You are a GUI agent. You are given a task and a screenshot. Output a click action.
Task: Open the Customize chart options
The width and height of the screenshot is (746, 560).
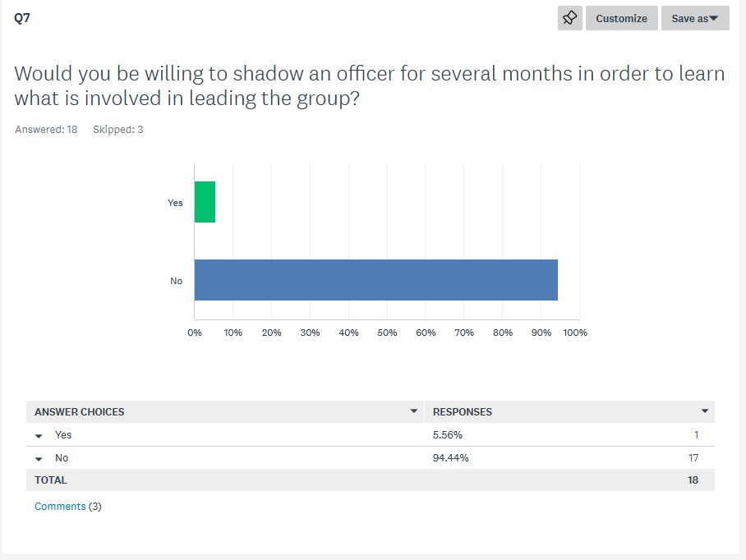coord(621,18)
